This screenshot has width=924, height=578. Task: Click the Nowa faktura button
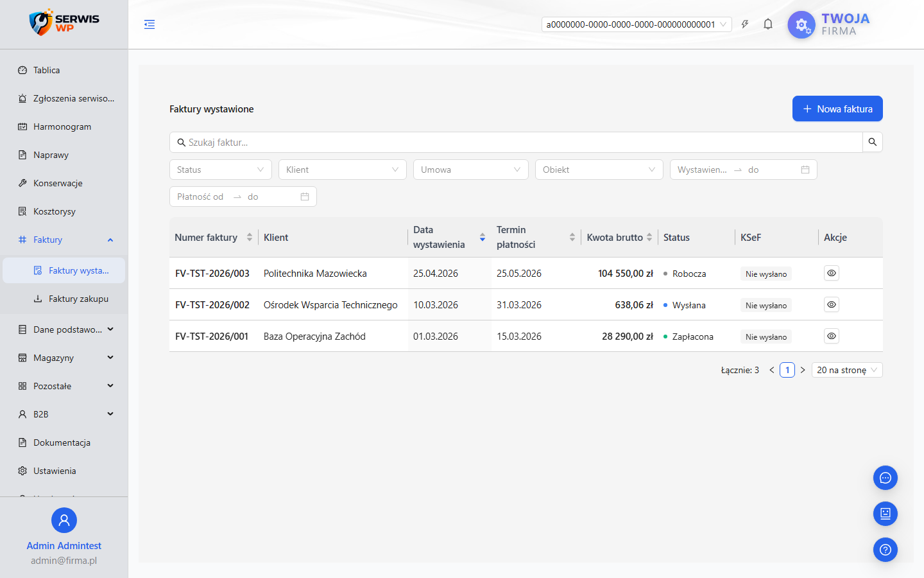(837, 109)
